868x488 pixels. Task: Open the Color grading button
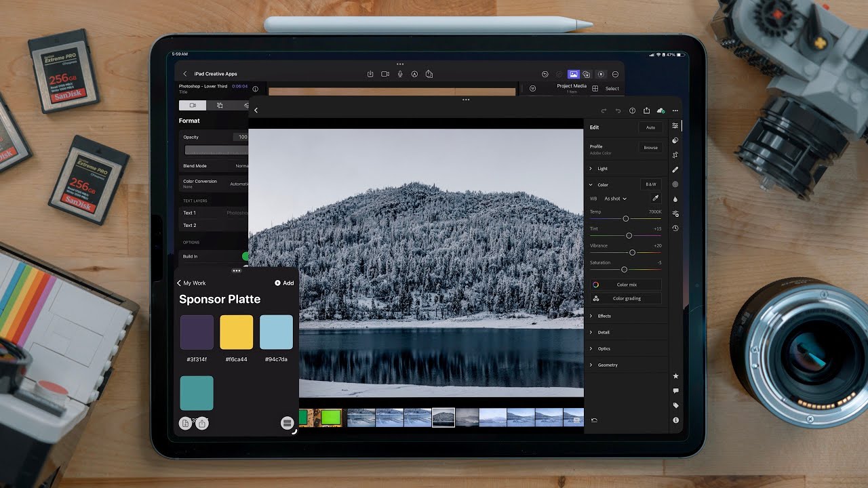click(x=626, y=298)
